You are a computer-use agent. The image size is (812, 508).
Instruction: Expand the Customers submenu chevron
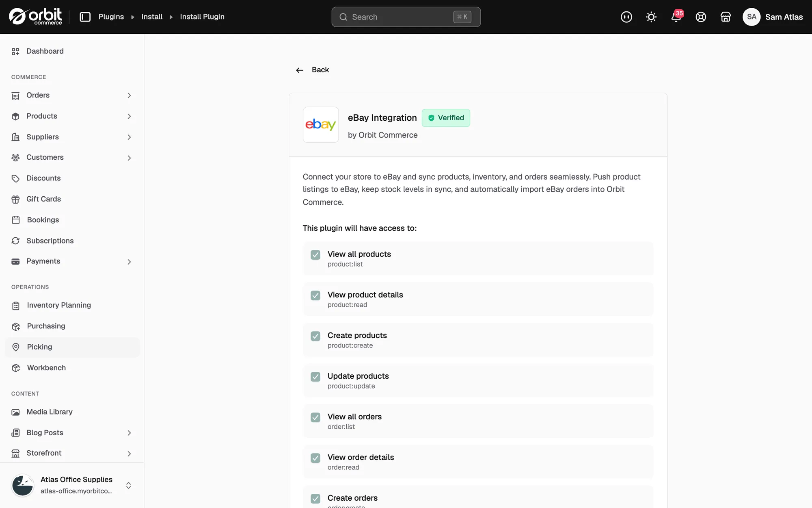tap(129, 158)
